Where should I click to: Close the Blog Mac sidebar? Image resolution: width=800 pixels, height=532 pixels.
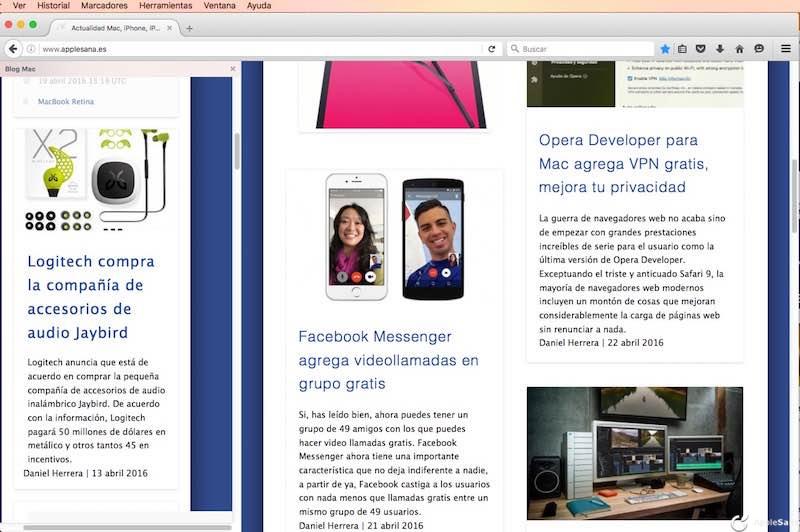(233, 68)
